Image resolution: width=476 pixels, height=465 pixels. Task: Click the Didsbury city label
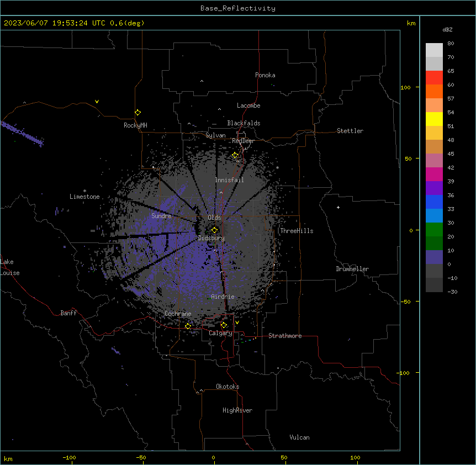(x=211, y=238)
